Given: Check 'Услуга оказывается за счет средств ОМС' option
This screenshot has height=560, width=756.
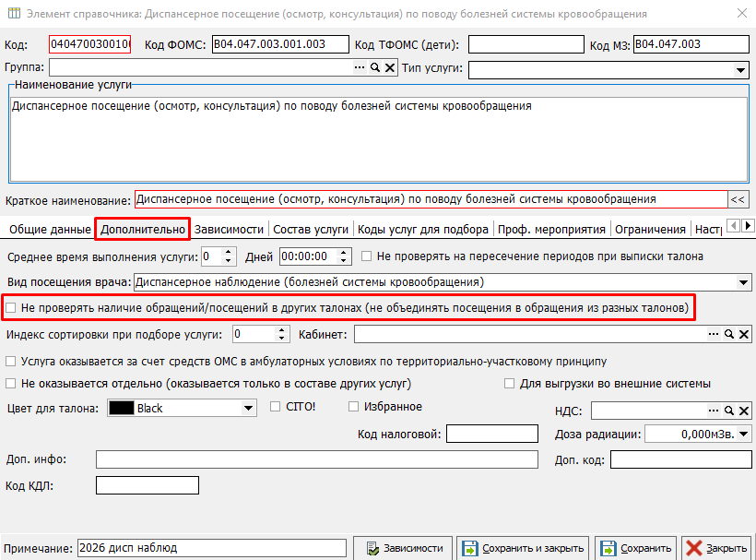Looking at the screenshot, I should point(11,362).
